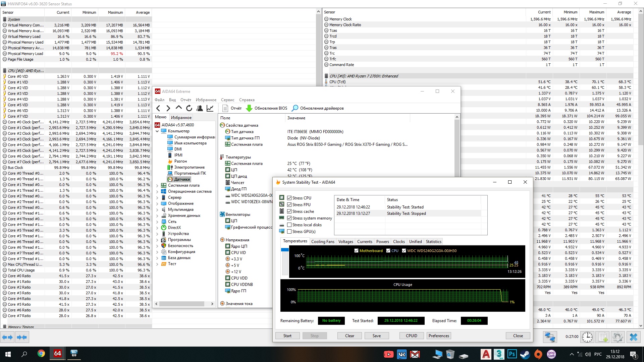Open the graph chart toolbar icon
The height and width of the screenshot is (362, 644).
(x=210, y=108)
